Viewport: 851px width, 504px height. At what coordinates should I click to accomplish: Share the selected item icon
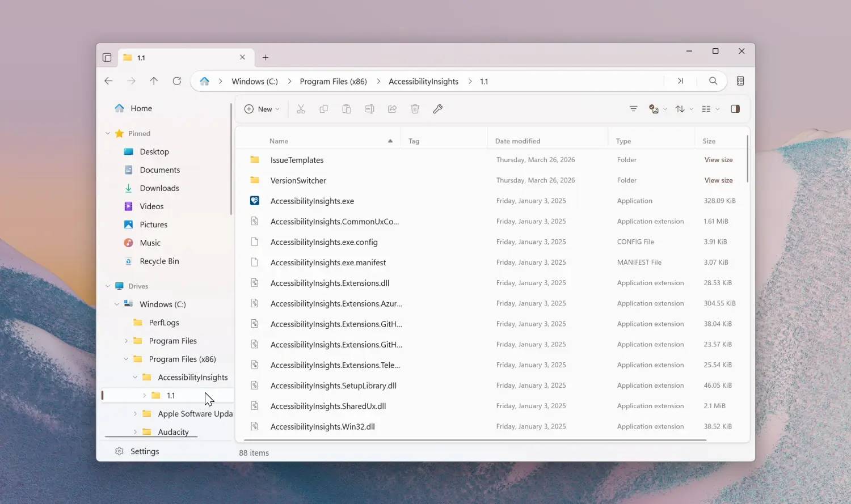(x=392, y=109)
